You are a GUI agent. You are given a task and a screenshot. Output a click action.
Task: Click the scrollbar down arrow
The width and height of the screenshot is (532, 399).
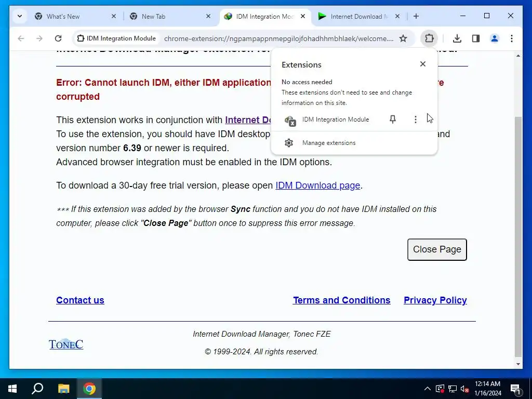518,364
